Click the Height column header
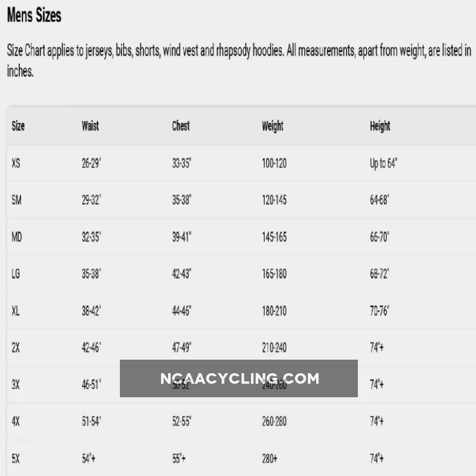This screenshot has width=476, height=476. tap(380, 126)
